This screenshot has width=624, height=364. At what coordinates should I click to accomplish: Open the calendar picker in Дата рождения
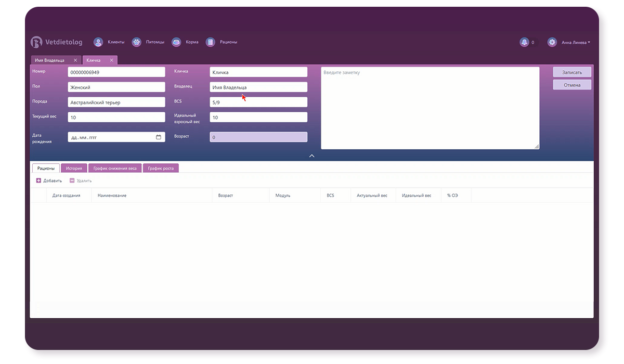pyautogui.click(x=159, y=137)
